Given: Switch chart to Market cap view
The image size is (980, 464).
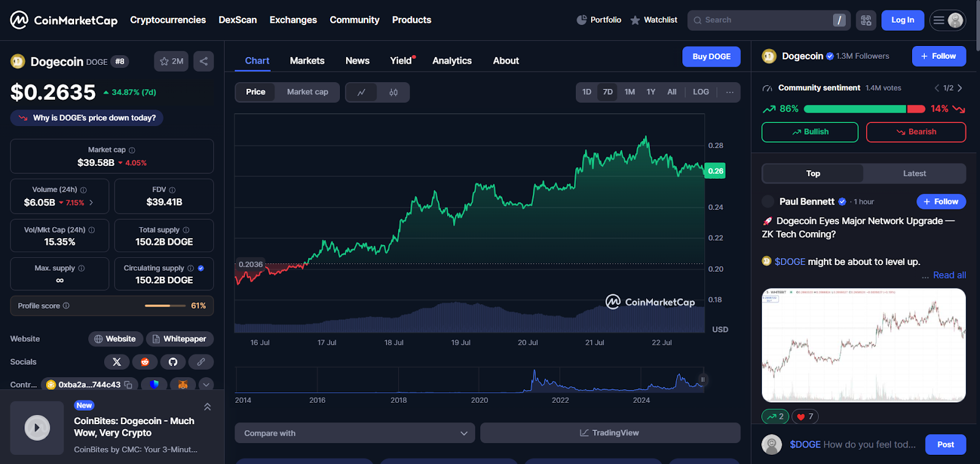Looking at the screenshot, I should [x=307, y=92].
